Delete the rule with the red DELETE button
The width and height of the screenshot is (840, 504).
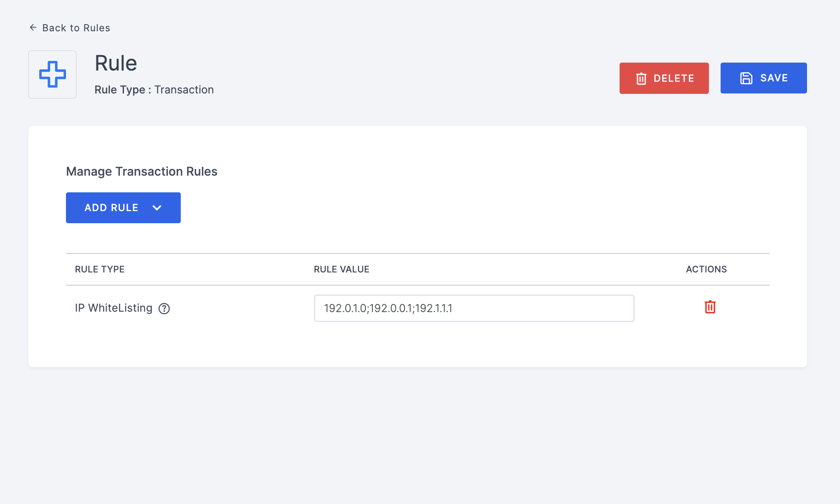(664, 78)
